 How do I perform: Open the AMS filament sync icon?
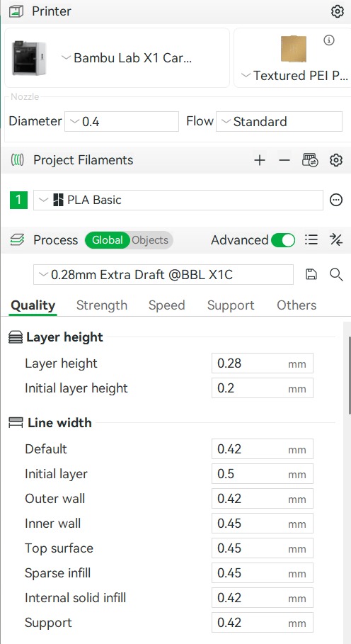click(x=310, y=160)
